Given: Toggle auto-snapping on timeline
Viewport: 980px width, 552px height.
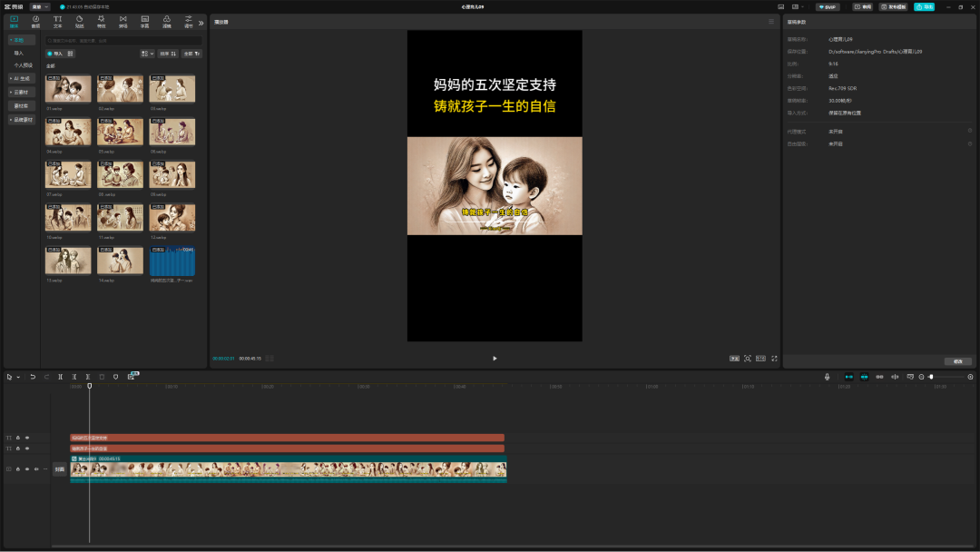Looking at the screenshot, I should point(865,377).
